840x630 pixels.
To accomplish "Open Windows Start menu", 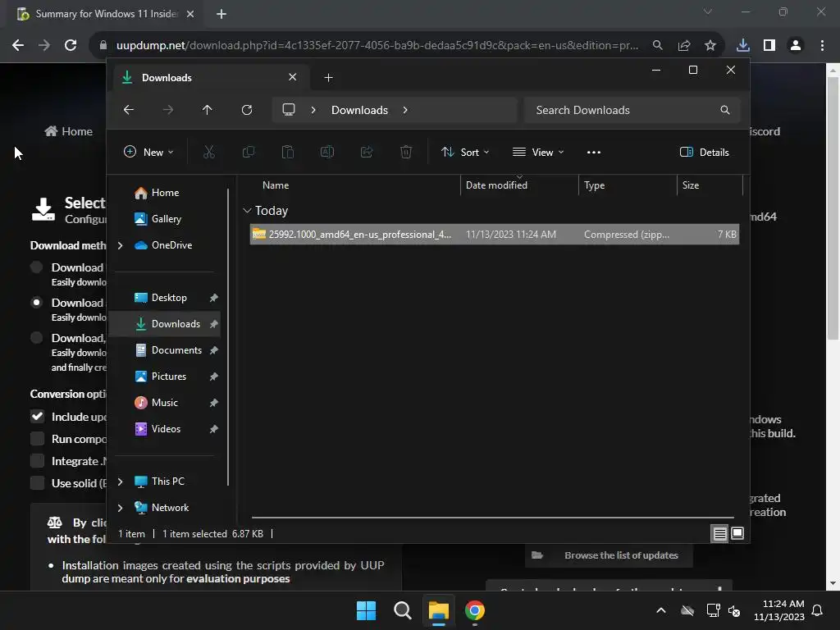I will tap(367, 610).
